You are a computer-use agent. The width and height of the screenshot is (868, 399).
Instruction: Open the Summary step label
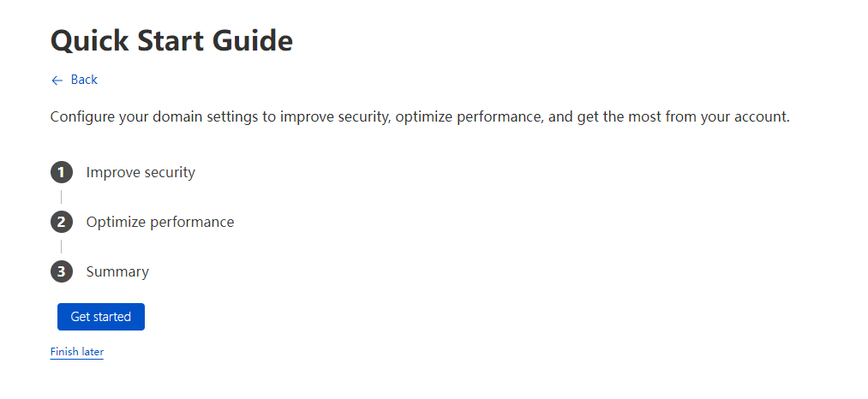coord(117,271)
